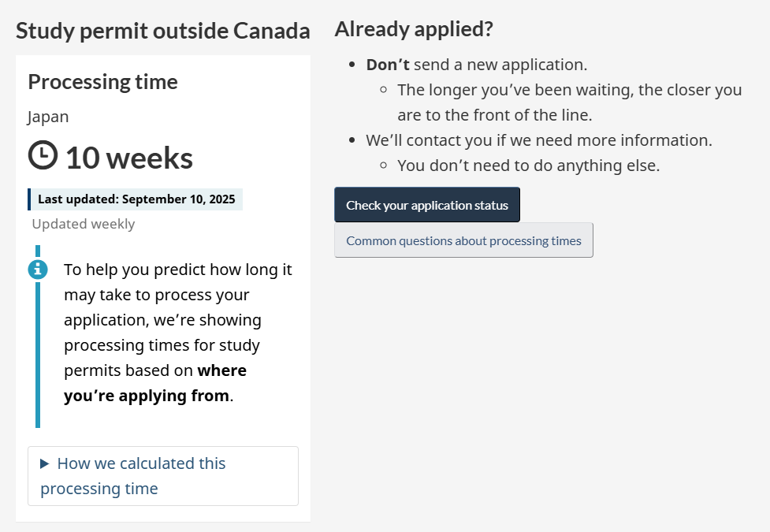
Task: Click the "10 weeks" processing time value
Action: (x=129, y=158)
